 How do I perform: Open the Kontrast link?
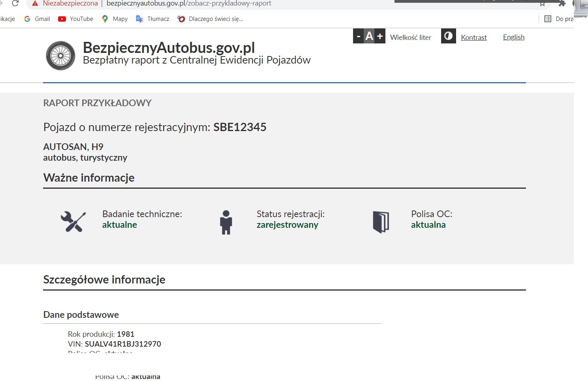pyautogui.click(x=473, y=38)
